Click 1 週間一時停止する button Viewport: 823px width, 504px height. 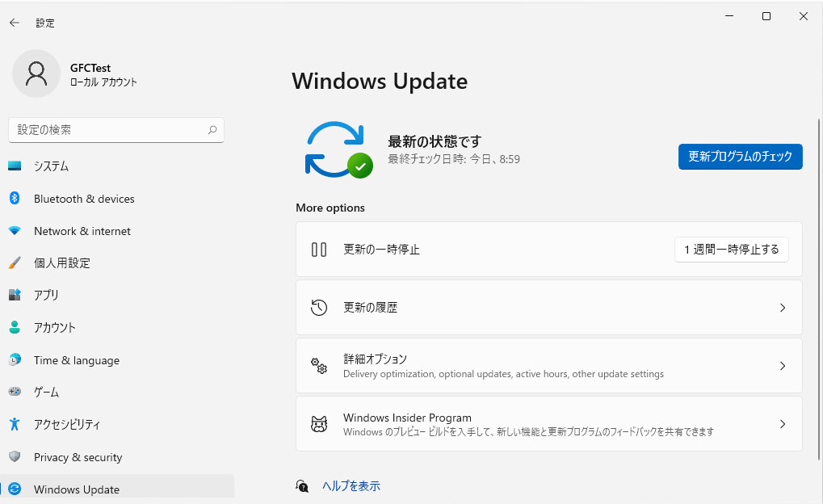[x=731, y=250]
